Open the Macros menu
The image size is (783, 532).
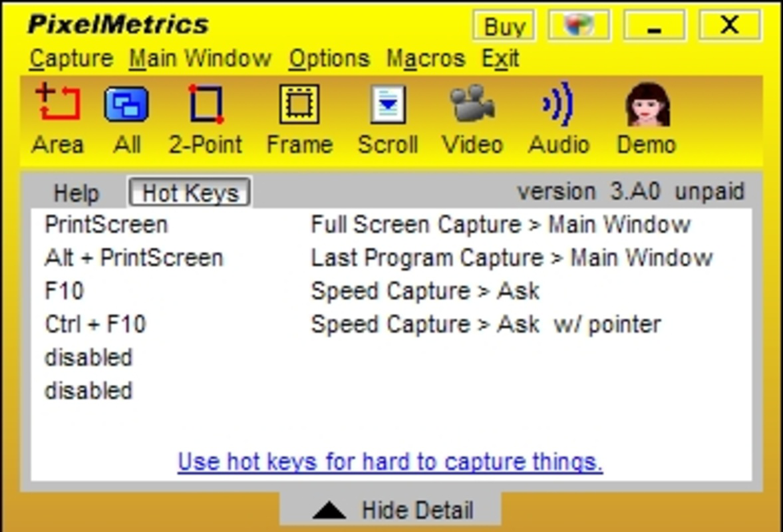tap(426, 59)
